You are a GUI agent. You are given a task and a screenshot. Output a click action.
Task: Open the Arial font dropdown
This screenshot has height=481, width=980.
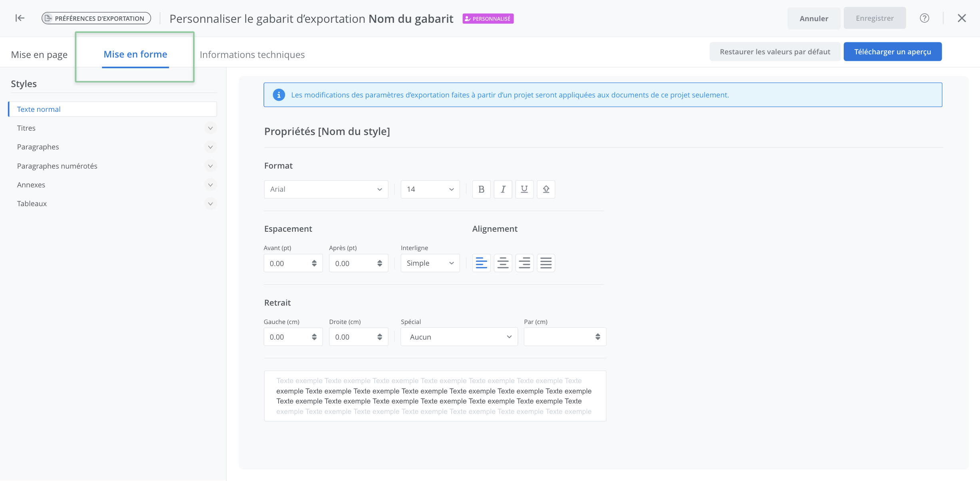pyautogui.click(x=326, y=189)
